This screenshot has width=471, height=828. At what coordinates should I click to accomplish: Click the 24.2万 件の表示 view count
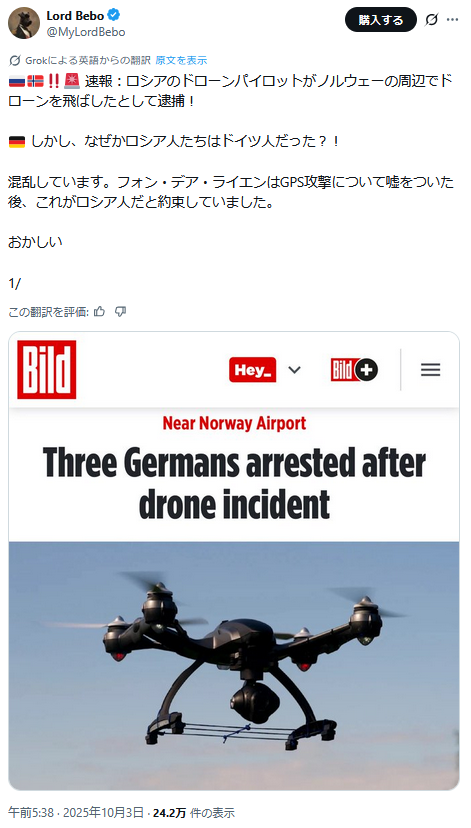click(x=194, y=813)
